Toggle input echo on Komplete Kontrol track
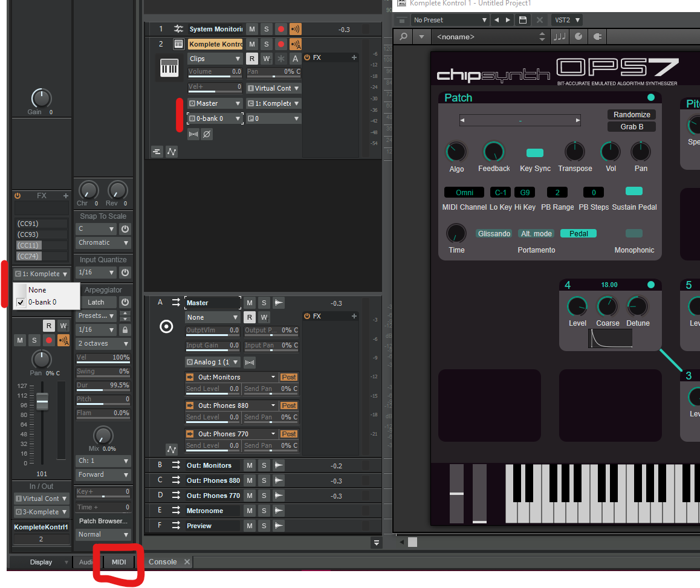This screenshot has height=588, width=700. point(295,44)
